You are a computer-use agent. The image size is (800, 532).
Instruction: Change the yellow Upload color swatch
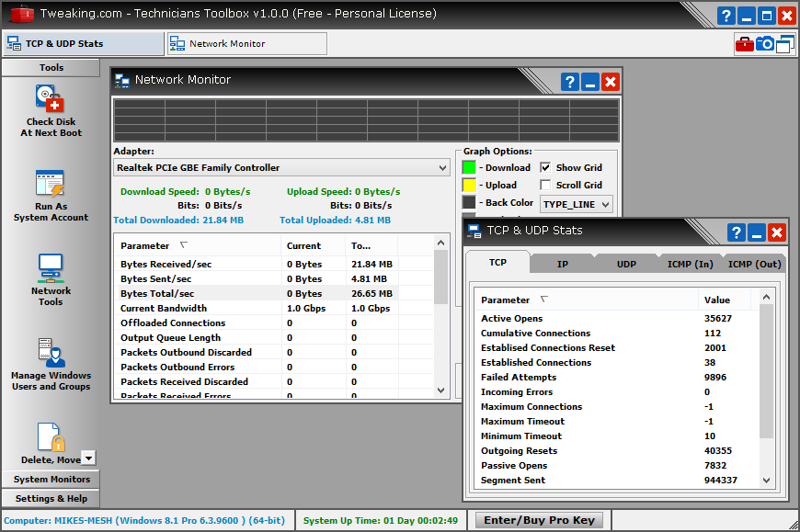point(469,185)
